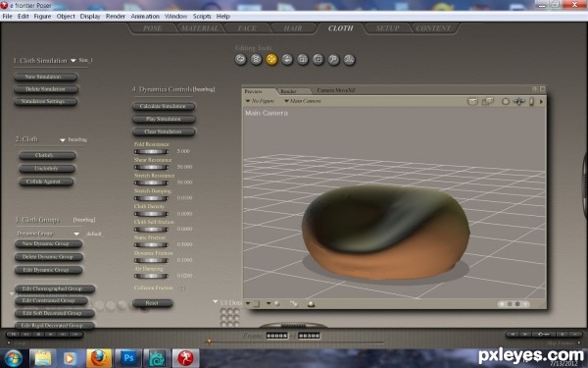Click the Poser icon in the taskbar
This screenshot has width=588, height=368.
185,358
